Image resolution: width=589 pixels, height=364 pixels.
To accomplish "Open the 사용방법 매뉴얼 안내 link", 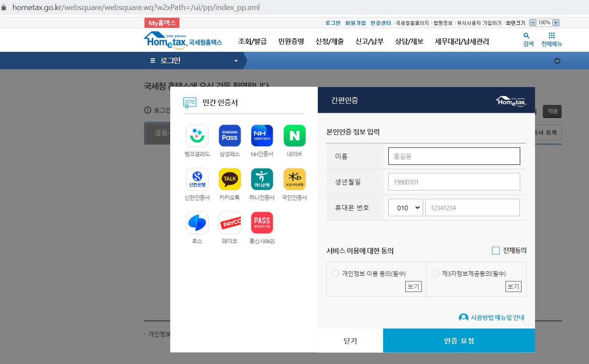I will pyautogui.click(x=498, y=317).
